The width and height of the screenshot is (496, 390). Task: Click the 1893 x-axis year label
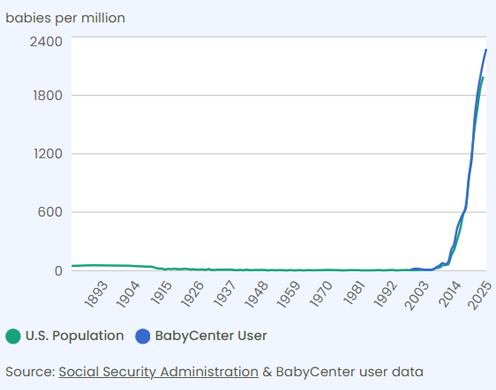96,294
